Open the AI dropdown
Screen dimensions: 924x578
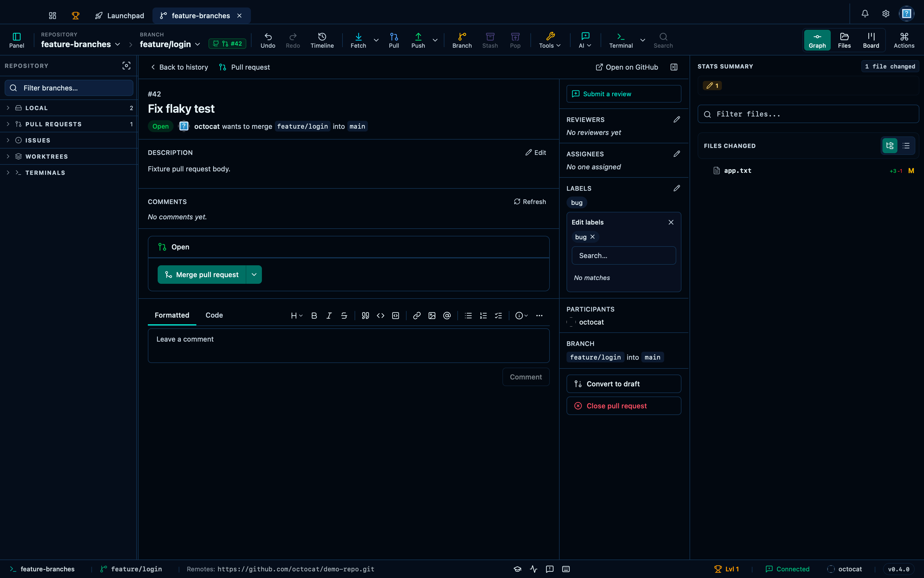tap(585, 40)
